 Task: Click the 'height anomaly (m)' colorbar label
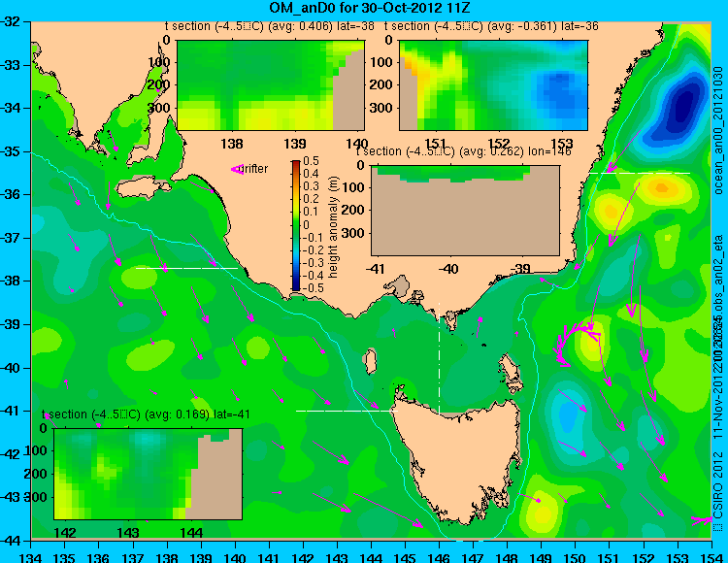333,227
